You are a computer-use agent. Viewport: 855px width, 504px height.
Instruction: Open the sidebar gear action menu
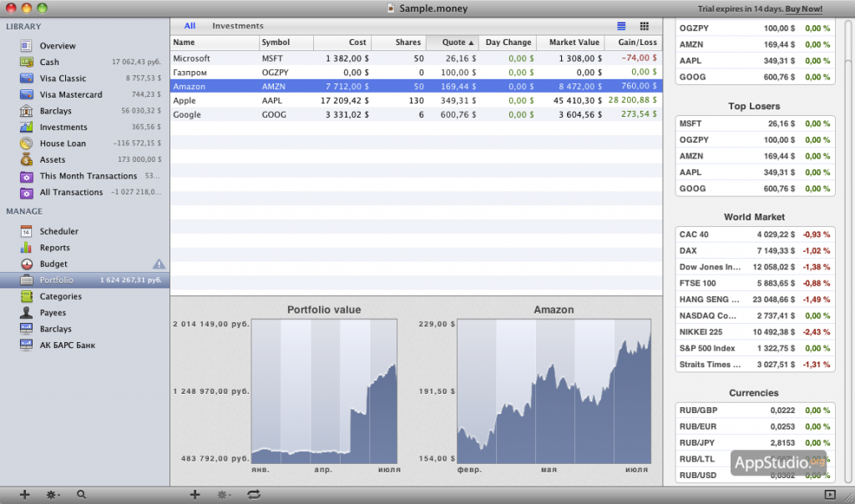(53, 495)
